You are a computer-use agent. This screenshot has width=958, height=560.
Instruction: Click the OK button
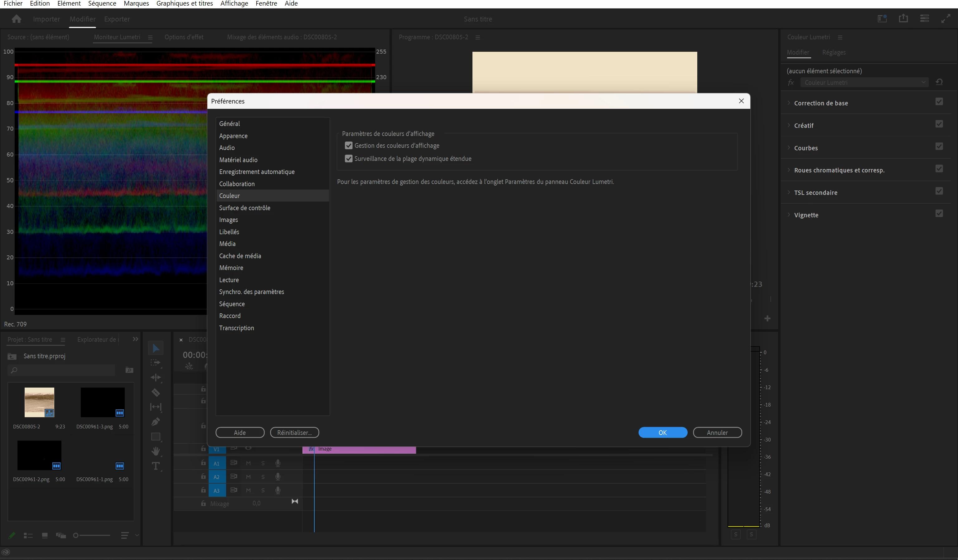pyautogui.click(x=662, y=433)
